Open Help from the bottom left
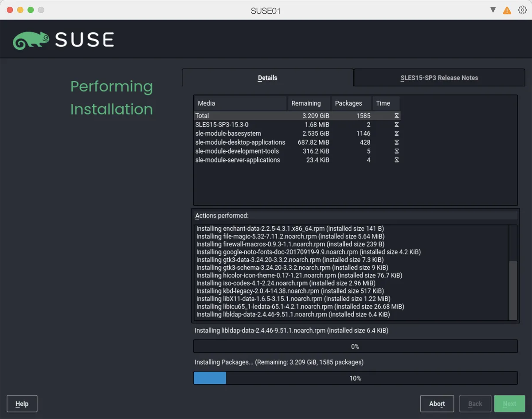Viewport: 532px width, 419px height. pyautogui.click(x=22, y=403)
